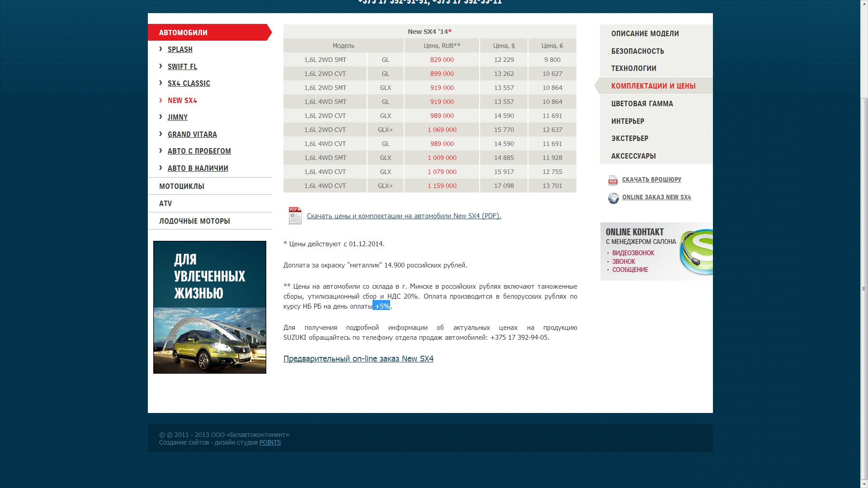
Task: Expand the ЛОДОЧНЫЕ МОТОРЫ category
Action: pyautogui.click(x=194, y=221)
